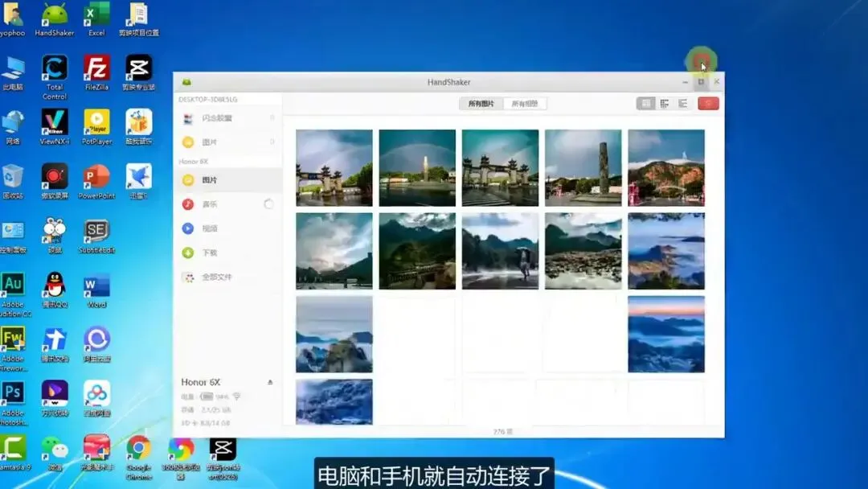868x489 pixels.
Task: Switch to medium grid view icon
Action: [x=665, y=104]
